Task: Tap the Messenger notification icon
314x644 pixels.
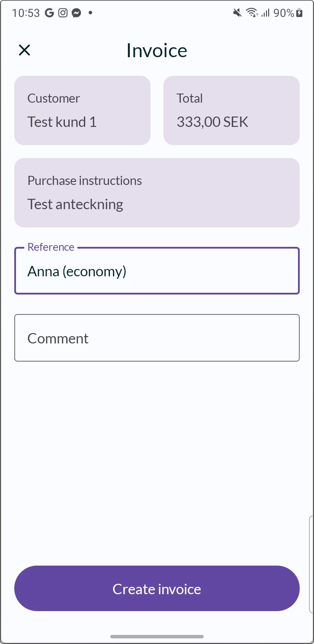Action: tap(76, 13)
